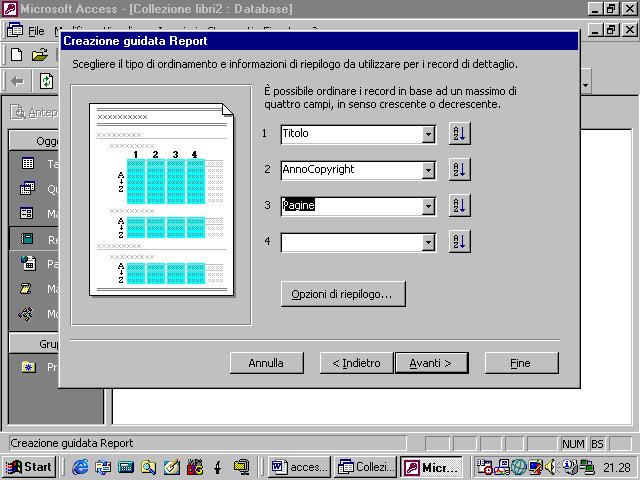Click the Outlook Express quick launch icon
This screenshot has width=640, height=480.
(x=103, y=467)
